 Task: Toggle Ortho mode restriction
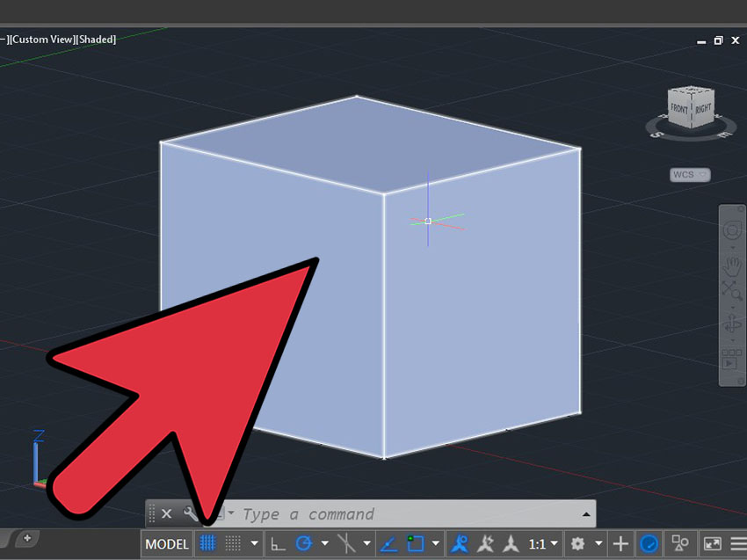click(278, 543)
